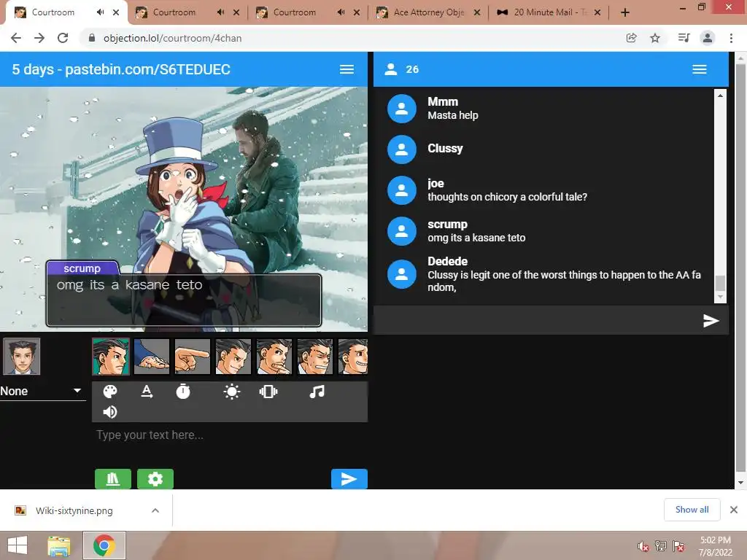Select Phoenix character portrait
747x560 pixels.
click(21, 356)
